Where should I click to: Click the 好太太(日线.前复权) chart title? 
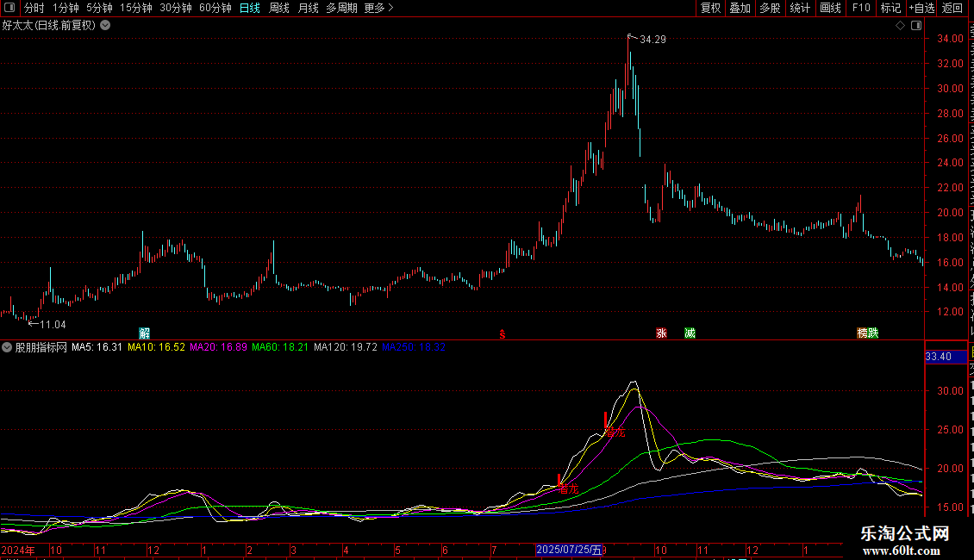[49, 25]
